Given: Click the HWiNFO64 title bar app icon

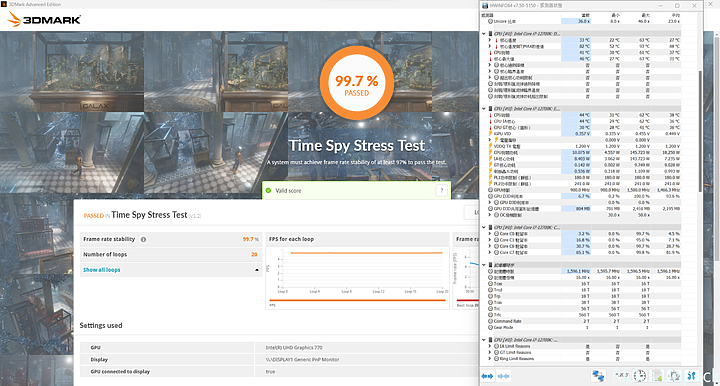Looking at the screenshot, I should click(485, 6).
